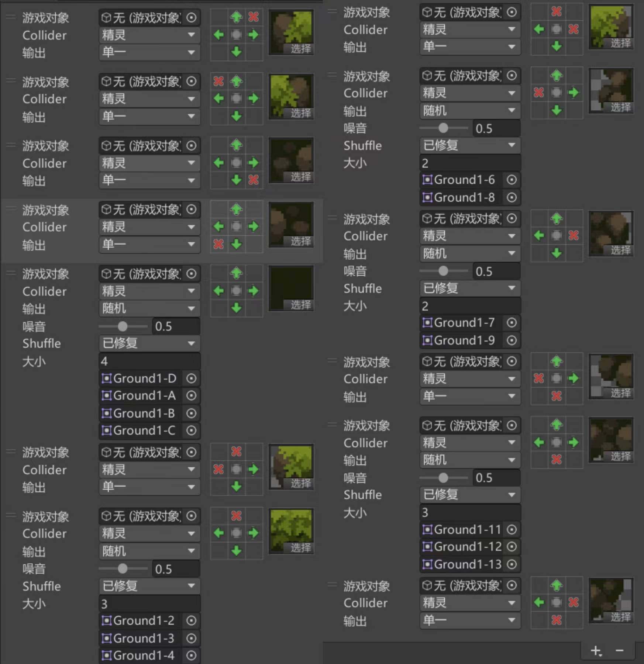
Task: Remove a rule with the minus button
Action: (620, 651)
